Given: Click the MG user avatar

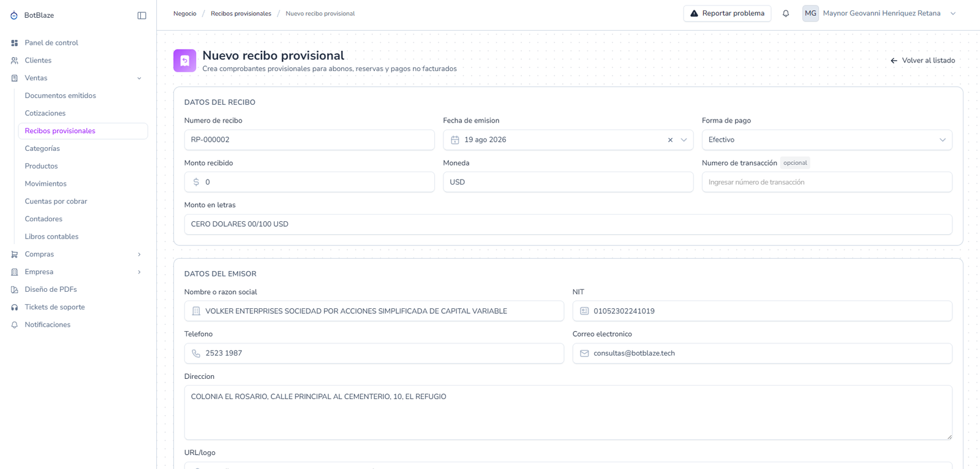Looking at the screenshot, I should point(810,13).
